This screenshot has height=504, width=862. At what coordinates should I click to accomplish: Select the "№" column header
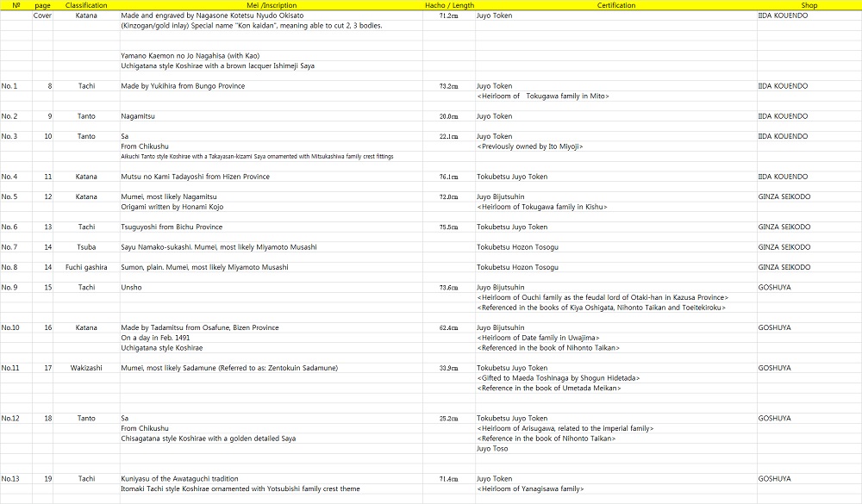pos(16,5)
